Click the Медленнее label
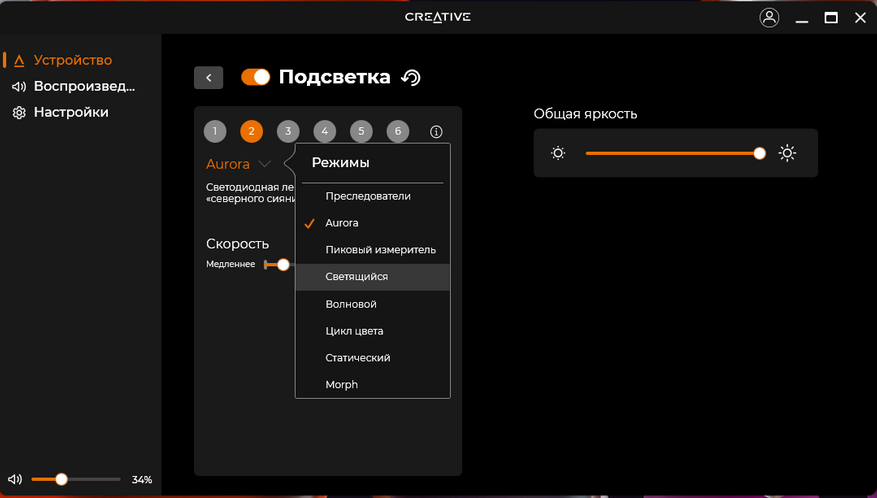The width and height of the screenshot is (877, 498). (x=230, y=264)
